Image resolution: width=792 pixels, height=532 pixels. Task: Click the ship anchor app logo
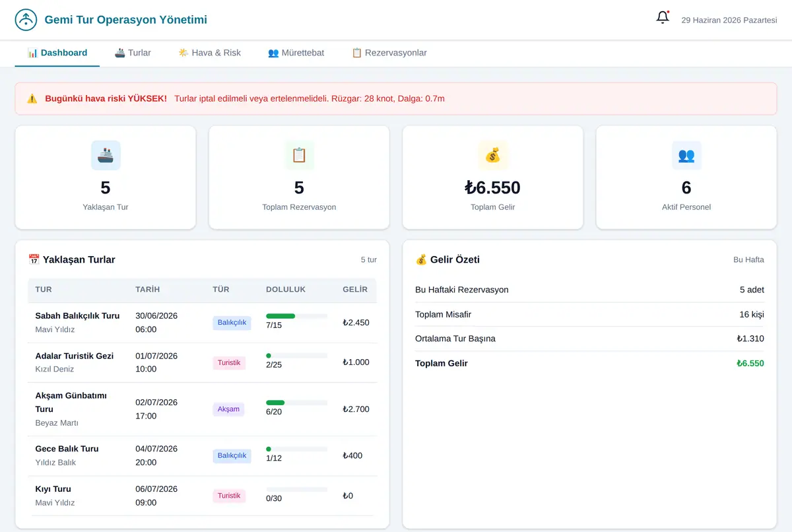(26, 20)
